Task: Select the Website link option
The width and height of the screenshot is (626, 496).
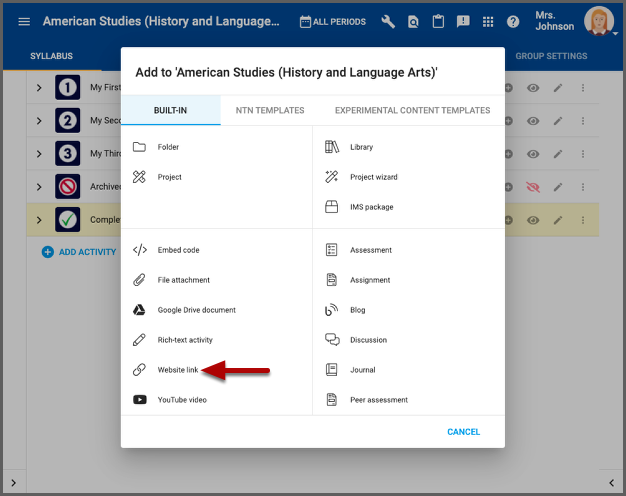Action: pyautogui.click(x=178, y=370)
